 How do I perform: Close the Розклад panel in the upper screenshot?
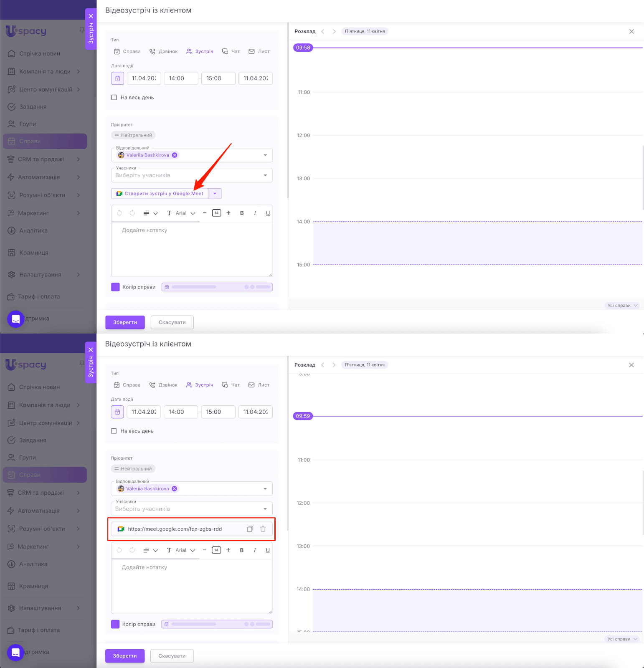(631, 31)
